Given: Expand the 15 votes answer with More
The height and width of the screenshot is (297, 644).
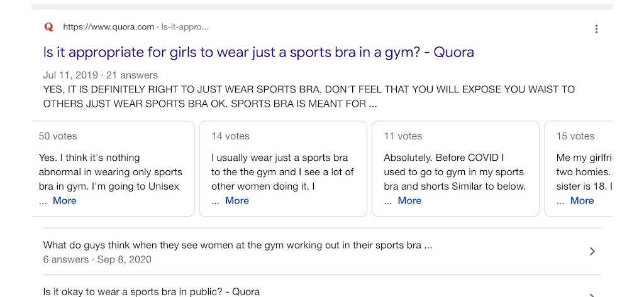Looking at the screenshot, I should click(x=582, y=201).
